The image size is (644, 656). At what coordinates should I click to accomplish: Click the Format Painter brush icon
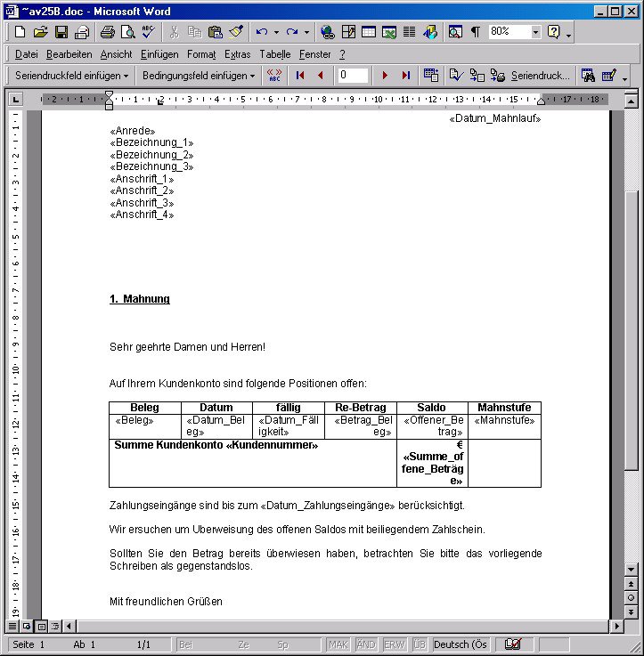[235, 32]
